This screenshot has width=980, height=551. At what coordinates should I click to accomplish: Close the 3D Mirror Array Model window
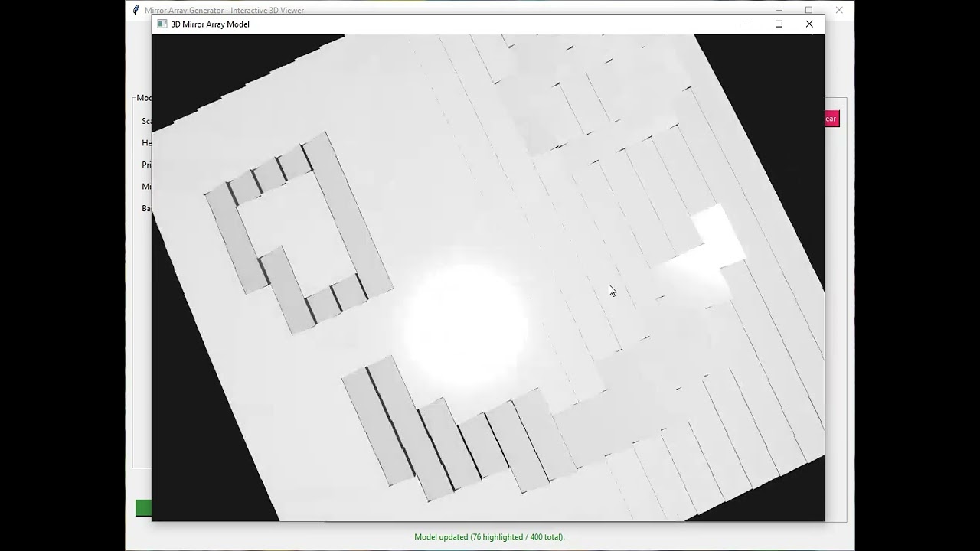click(x=809, y=24)
